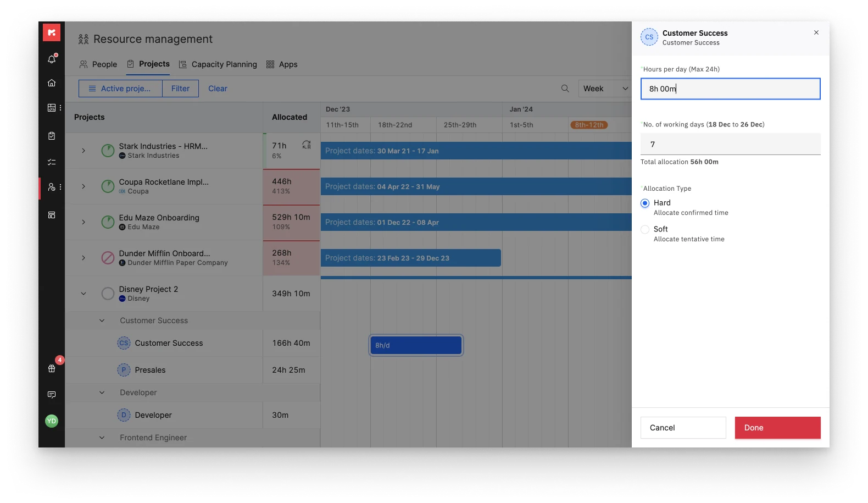Image resolution: width=868 pixels, height=503 pixels.
Task: Click the Filter button
Action: (x=180, y=89)
